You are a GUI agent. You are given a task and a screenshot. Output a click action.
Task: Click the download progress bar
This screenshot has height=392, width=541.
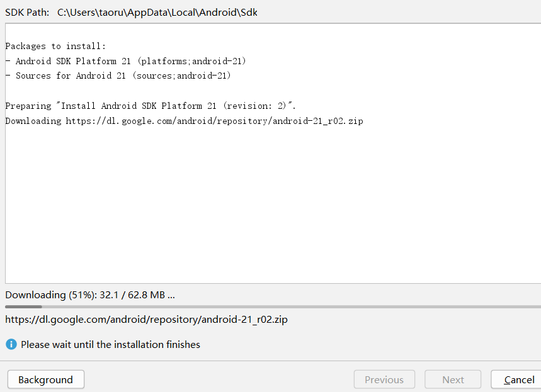coord(273,306)
